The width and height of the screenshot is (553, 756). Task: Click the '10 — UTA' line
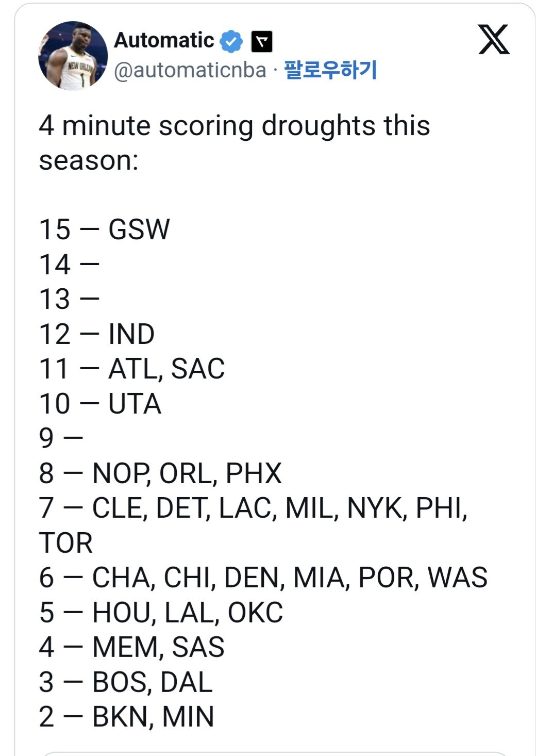tap(100, 404)
